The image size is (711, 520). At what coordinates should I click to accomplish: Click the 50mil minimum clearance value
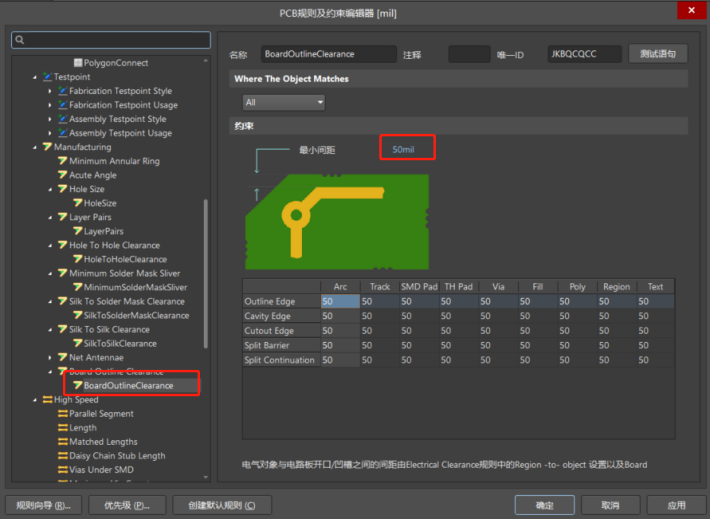[x=405, y=150]
